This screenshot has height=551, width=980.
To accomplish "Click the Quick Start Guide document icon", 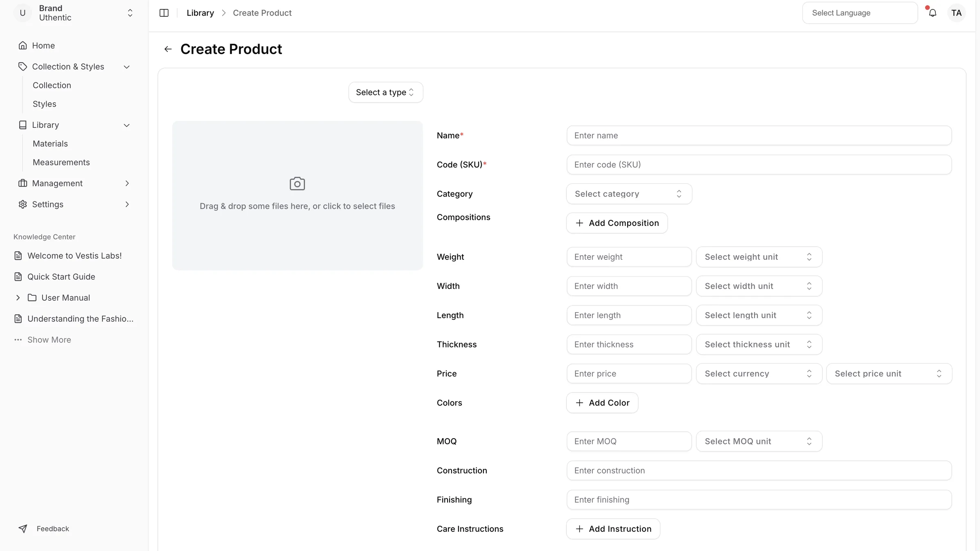I will [x=18, y=277].
